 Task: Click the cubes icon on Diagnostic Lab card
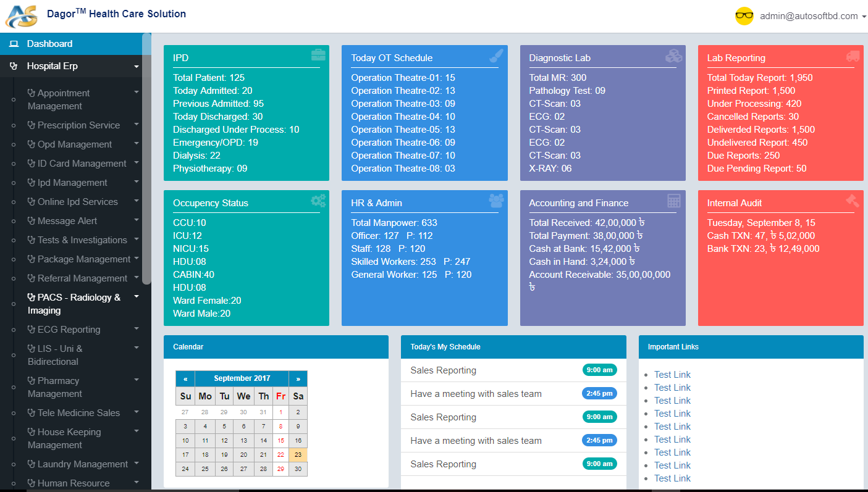click(x=673, y=56)
